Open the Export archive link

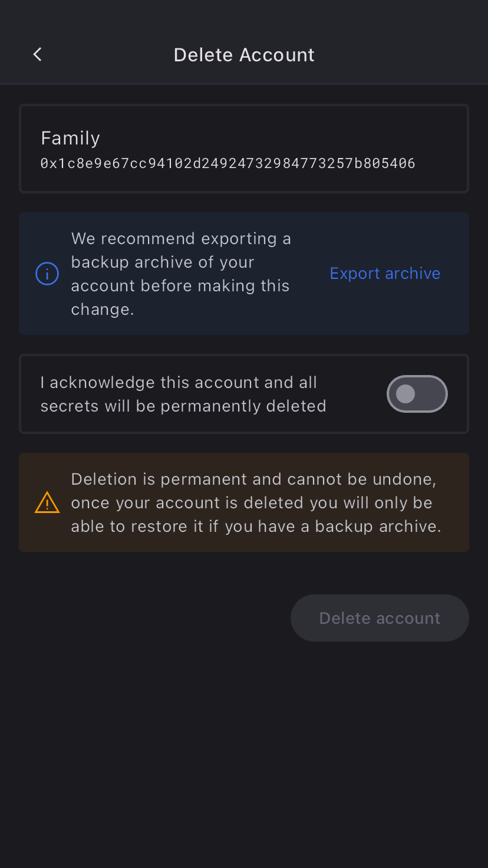click(x=385, y=274)
